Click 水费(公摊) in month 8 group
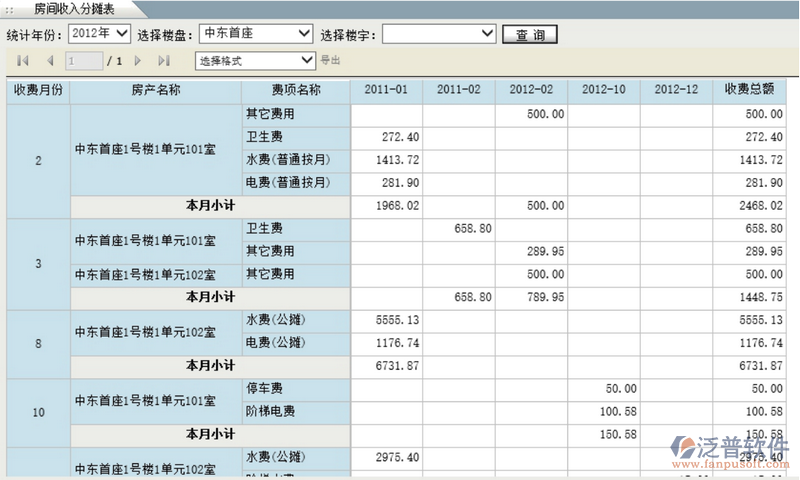Image resolution: width=800 pixels, height=480 pixels. coord(276,320)
